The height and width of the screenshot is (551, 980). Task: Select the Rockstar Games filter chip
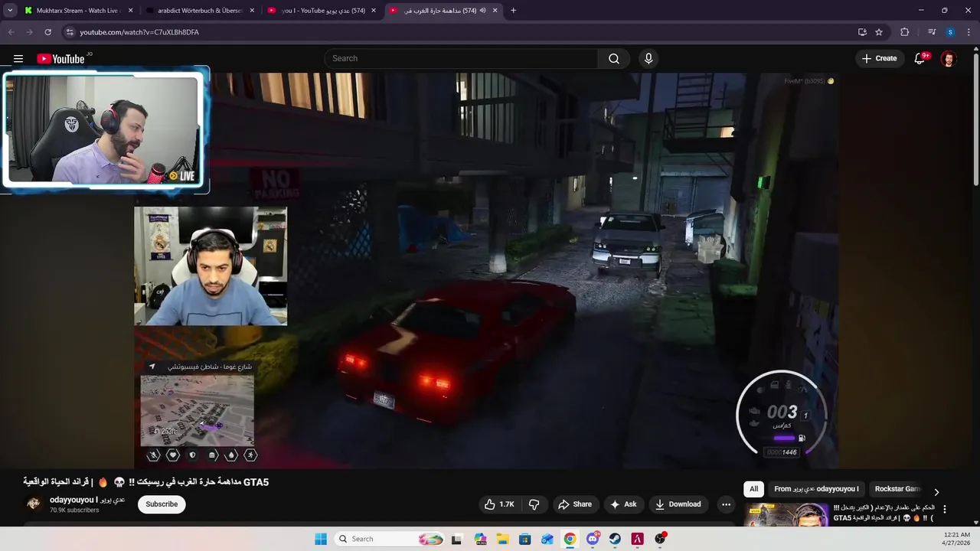(897, 489)
